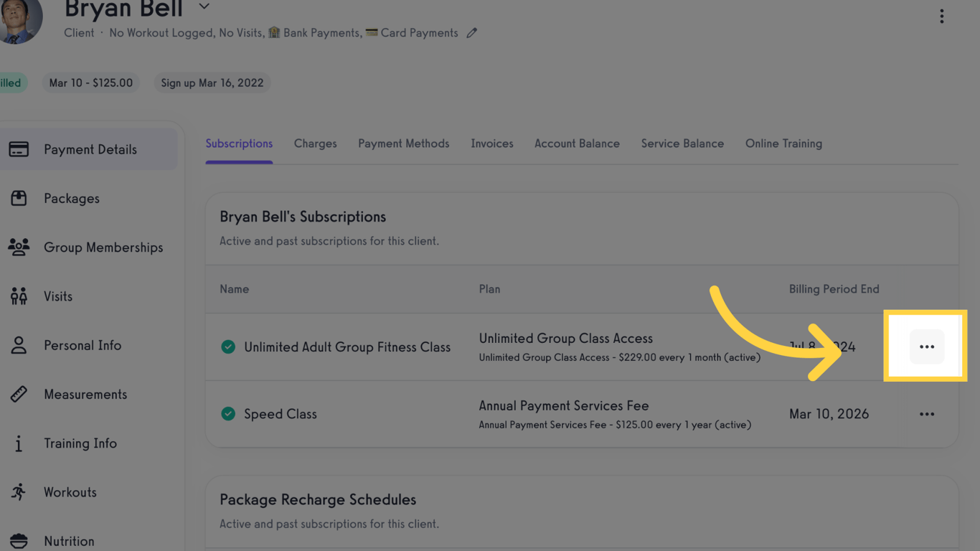Viewport: 980px width, 551px height.
Task: Open the vertical kebab menu at top right
Action: point(942,17)
